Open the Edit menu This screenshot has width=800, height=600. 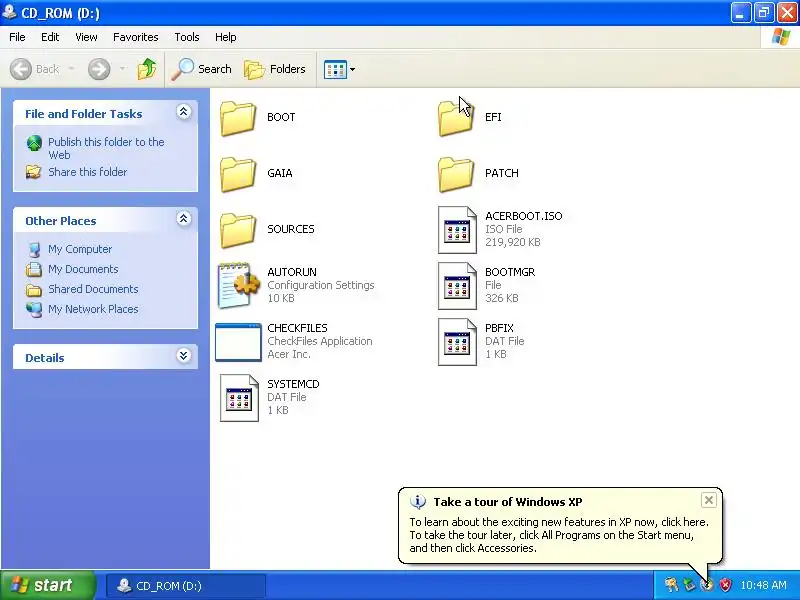(x=50, y=37)
